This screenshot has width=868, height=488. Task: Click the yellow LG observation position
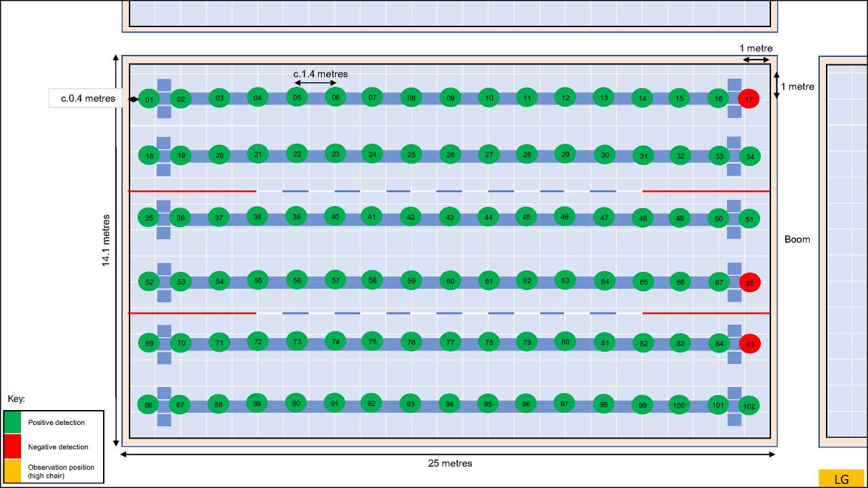(x=841, y=479)
